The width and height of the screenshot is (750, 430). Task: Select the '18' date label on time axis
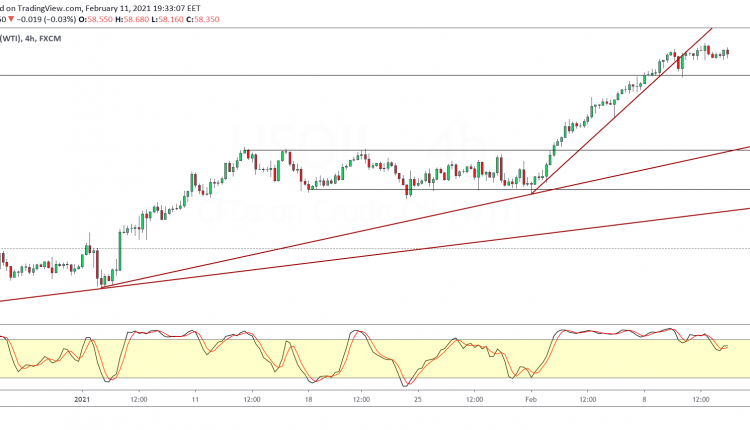(309, 400)
